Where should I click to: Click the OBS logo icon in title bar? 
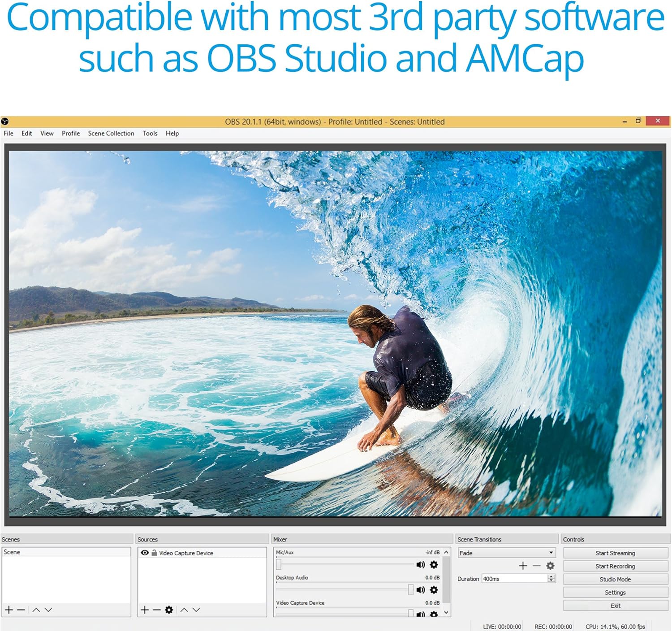tap(5, 121)
